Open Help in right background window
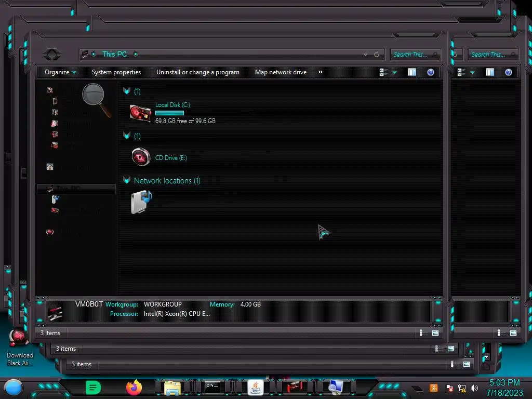This screenshot has width=532, height=399. click(x=508, y=72)
